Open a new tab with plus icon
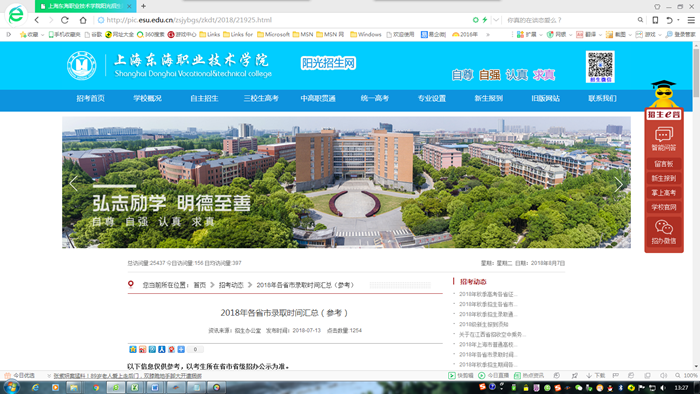 [x=143, y=6]
